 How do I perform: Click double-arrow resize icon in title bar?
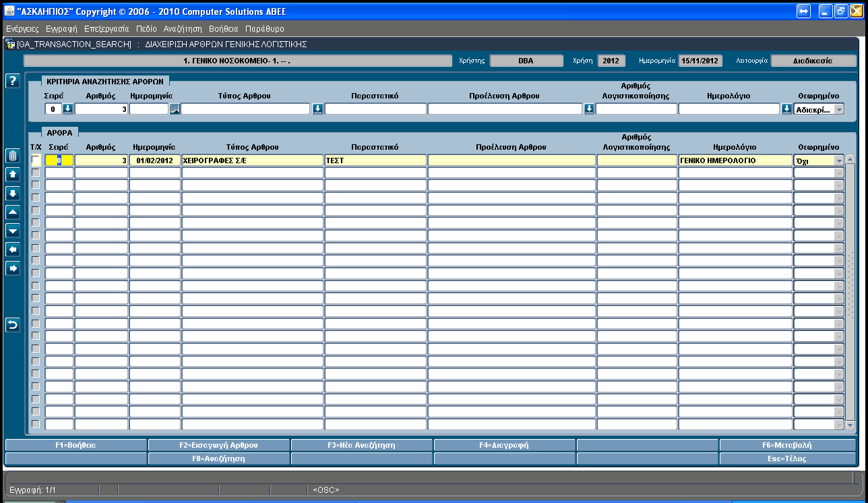pos(803,11)
